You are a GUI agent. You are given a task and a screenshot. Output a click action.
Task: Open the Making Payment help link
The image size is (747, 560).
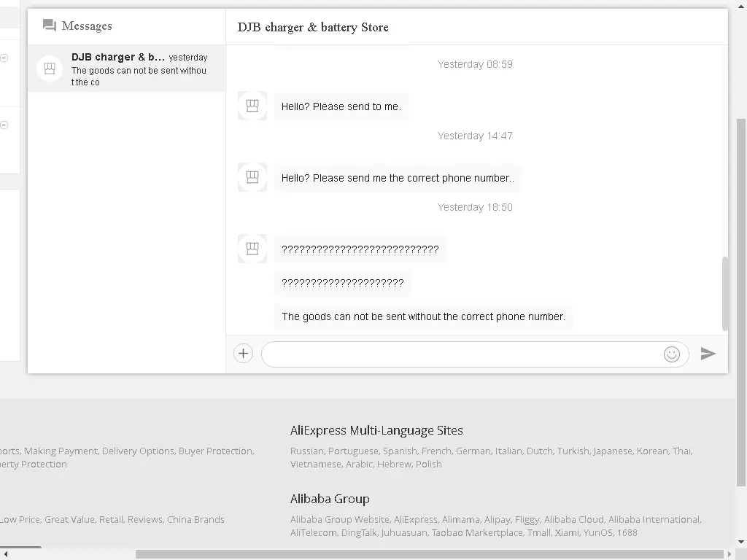pos(61,451)
